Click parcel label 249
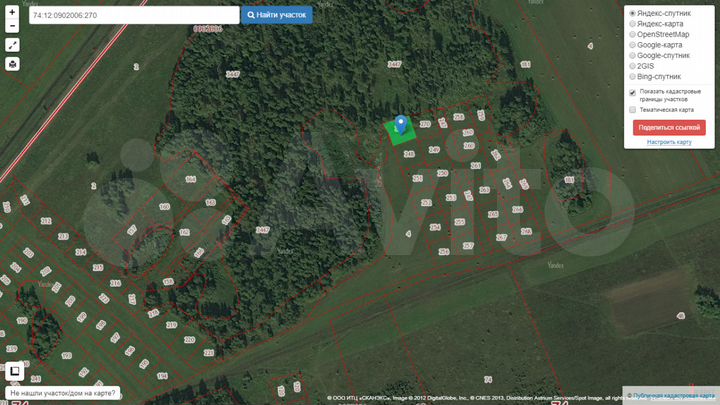Screen dimensions: 720x405 [x=434, y=150]
